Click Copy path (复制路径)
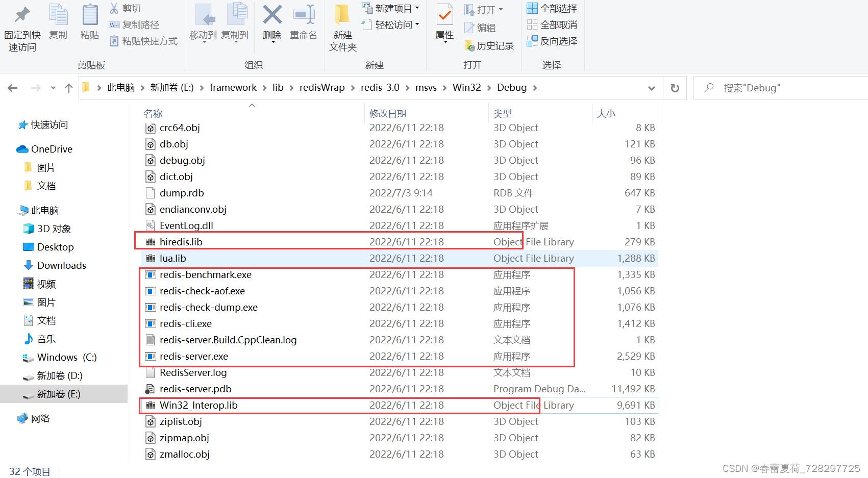The height and width of the screenshot is (478, 868). tap(134, 24)
